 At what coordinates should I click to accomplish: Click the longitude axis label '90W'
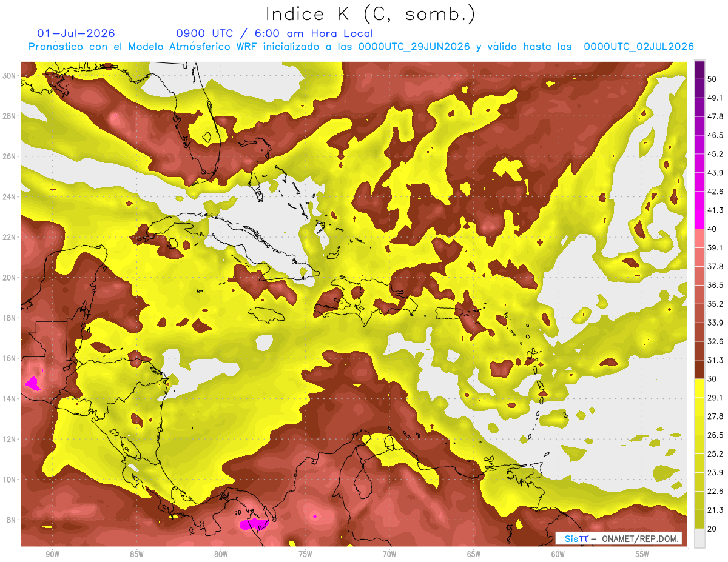pyautogui.click(x=52, y=554)
